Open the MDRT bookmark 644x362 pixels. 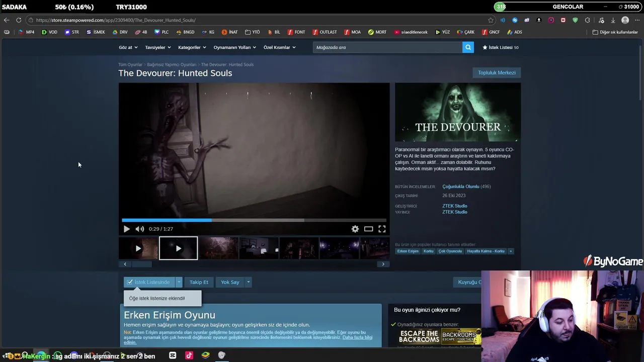point(377,32)
